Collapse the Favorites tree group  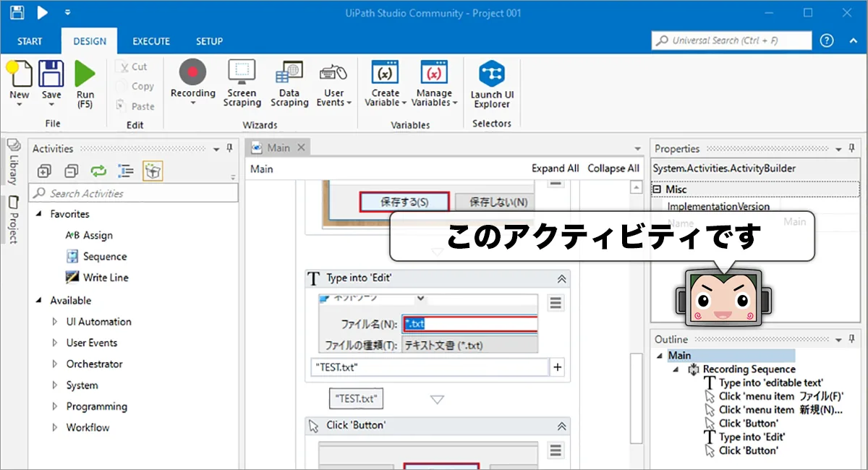(x=38, y=214)
